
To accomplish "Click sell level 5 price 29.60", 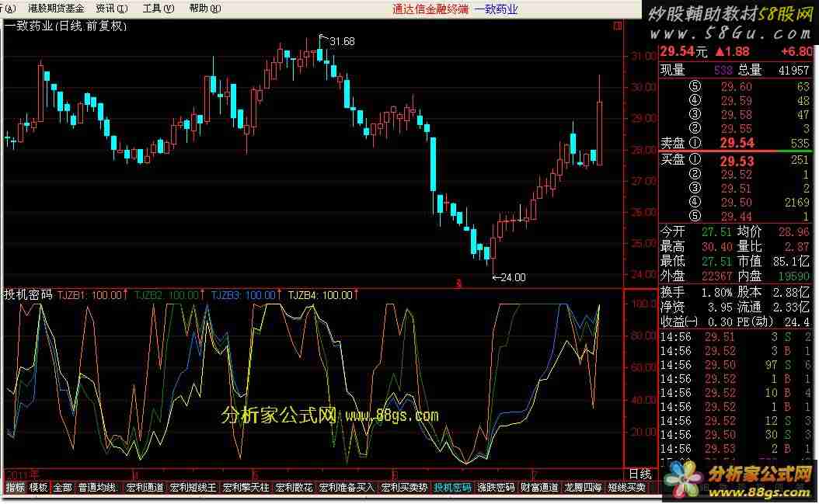I will pos(737,87).
